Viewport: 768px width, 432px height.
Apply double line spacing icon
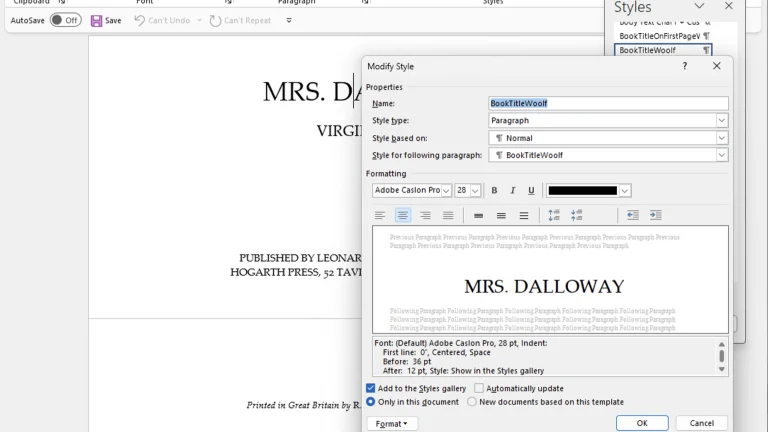524,215
